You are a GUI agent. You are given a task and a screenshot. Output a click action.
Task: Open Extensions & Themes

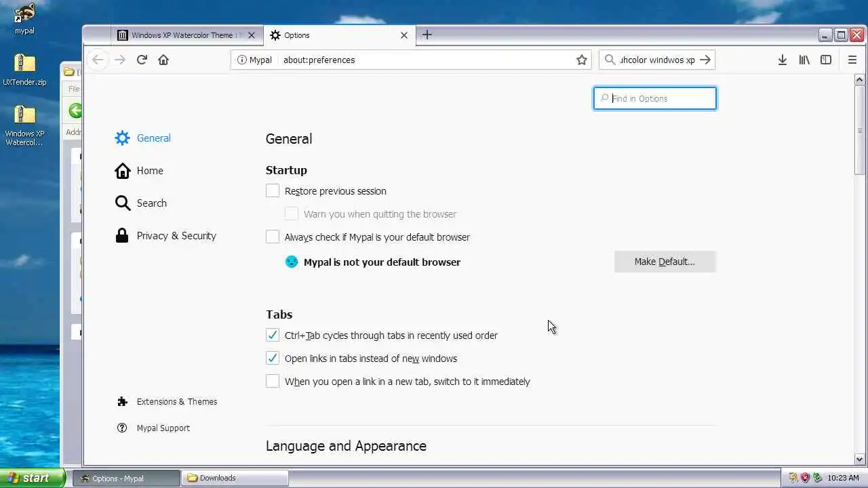167,402
